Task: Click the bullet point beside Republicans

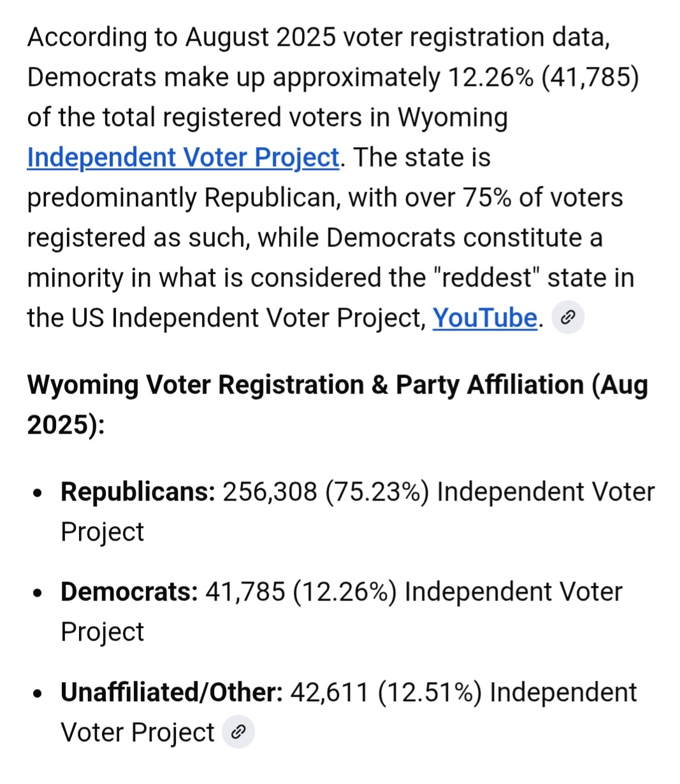Action: tap(40, 493)
